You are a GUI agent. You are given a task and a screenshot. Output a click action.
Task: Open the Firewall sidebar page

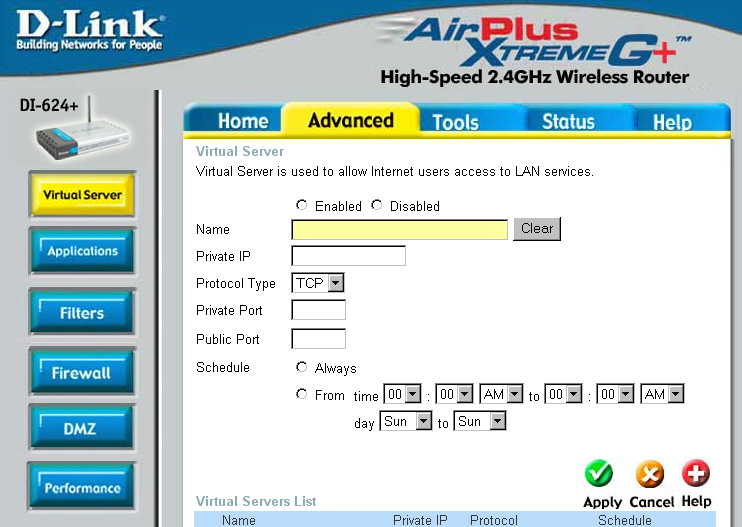point(82,372)
